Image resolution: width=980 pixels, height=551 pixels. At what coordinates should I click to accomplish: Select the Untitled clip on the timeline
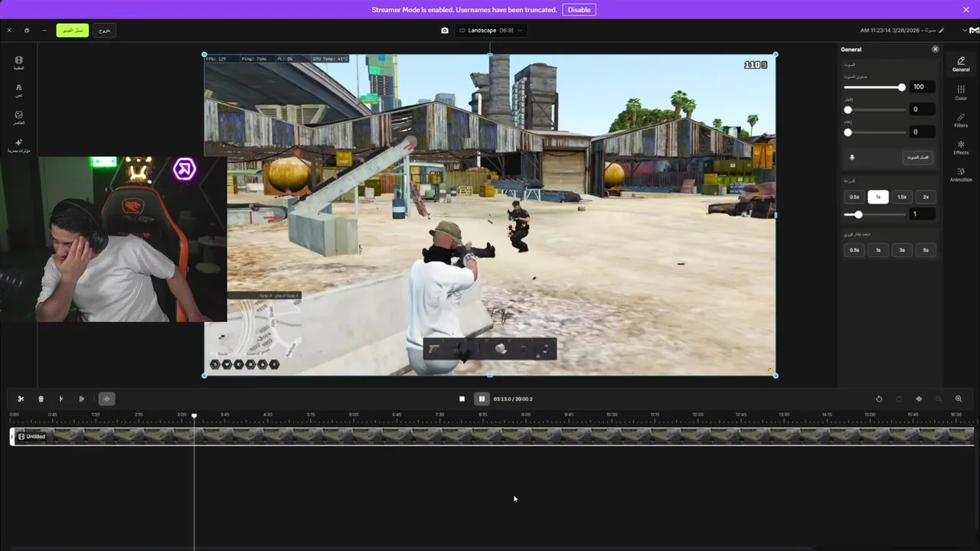pos(492,436)
